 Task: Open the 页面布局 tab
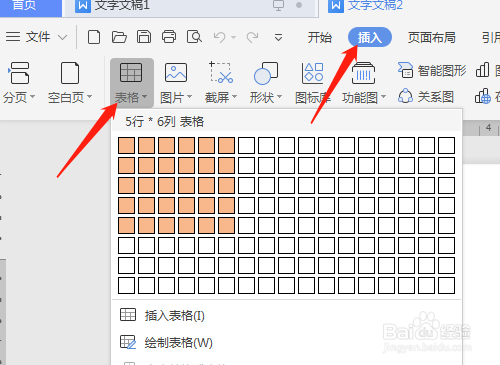click(x=432, y=37)
